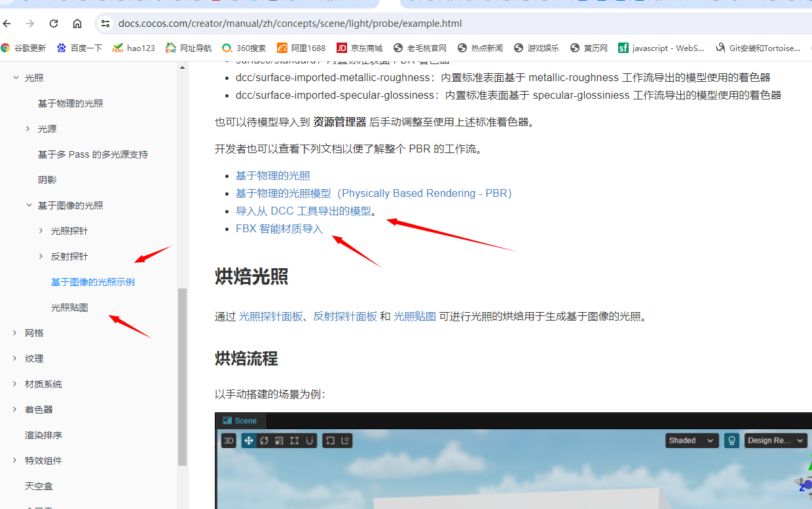
Task: Expand the 材质系统 sidebar section
Action: pyautogui.click(x=15, y=384)
